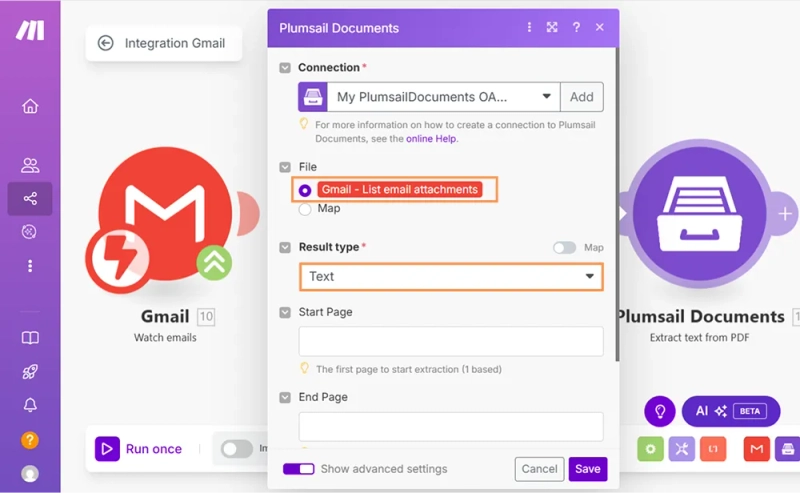Click Run once to execute the scenario
800x493 pixels.
[x=138, y=449]
